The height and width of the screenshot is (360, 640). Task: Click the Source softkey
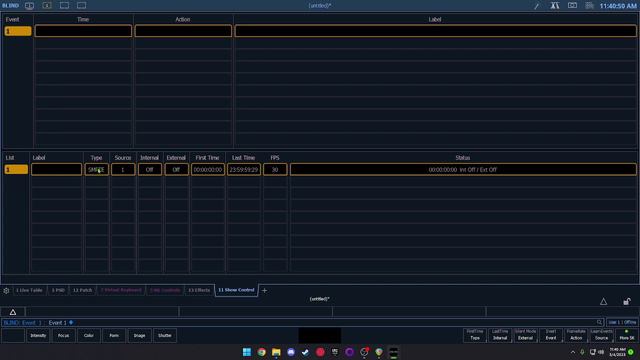tap(601, 335)
